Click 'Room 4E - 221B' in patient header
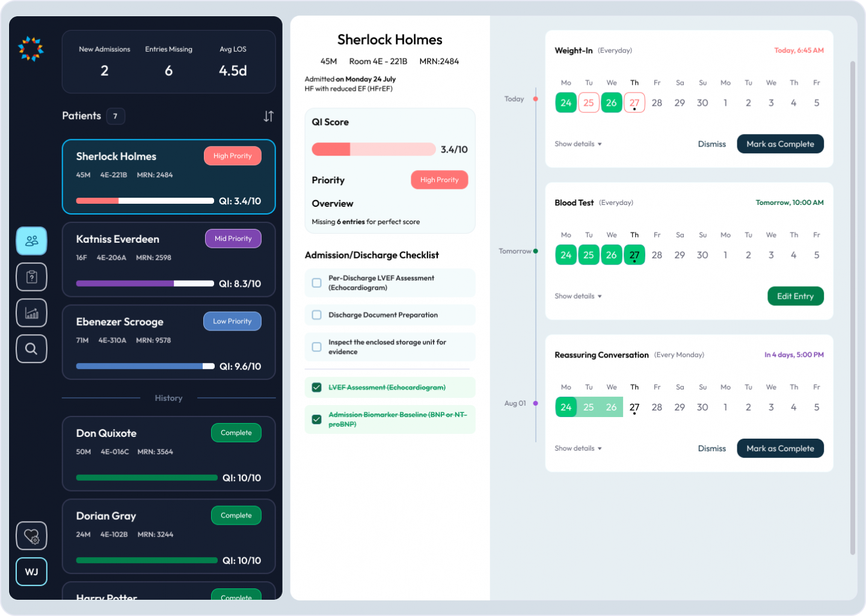This screenshot has width=866, height=616. click(378, 61)
